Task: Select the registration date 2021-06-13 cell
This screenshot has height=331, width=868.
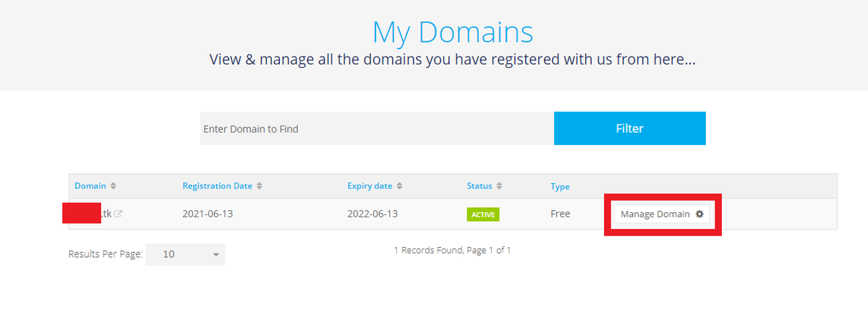Action: click(x=208, y=214)
